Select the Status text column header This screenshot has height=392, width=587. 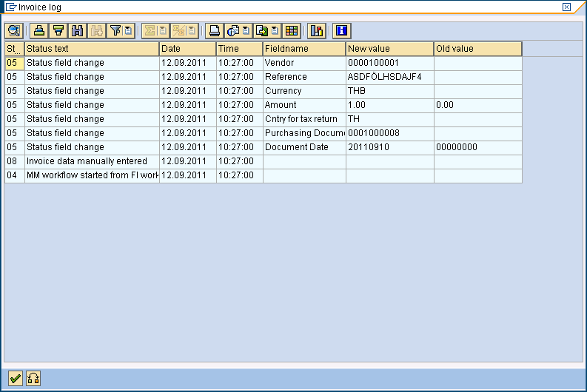pos(92,49)
